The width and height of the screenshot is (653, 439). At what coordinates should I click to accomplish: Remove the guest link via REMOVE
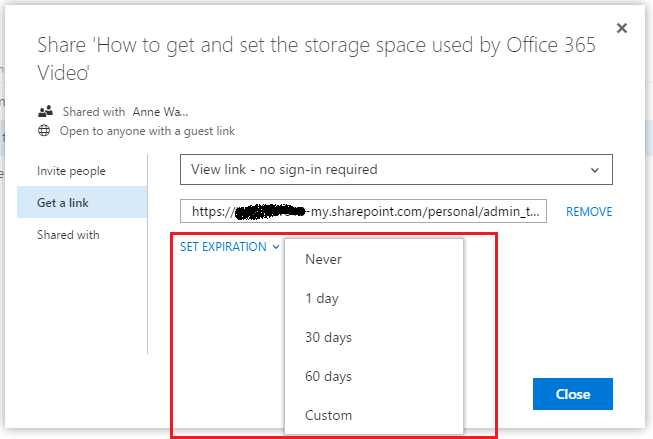pyautogui.click(x=589, y=212)
